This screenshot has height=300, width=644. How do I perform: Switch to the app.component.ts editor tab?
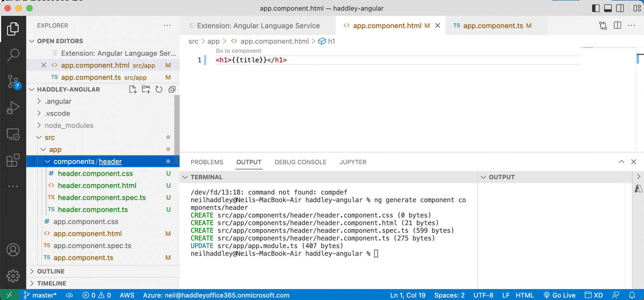click(x=492, y=26)
